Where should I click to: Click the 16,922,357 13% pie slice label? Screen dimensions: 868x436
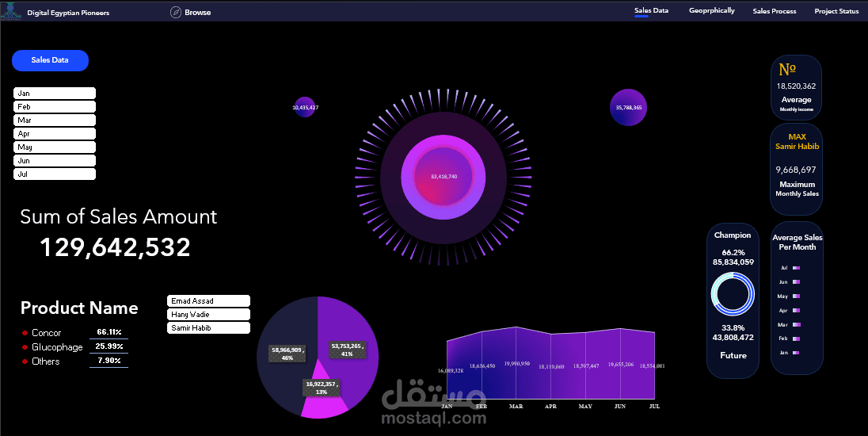322,388
